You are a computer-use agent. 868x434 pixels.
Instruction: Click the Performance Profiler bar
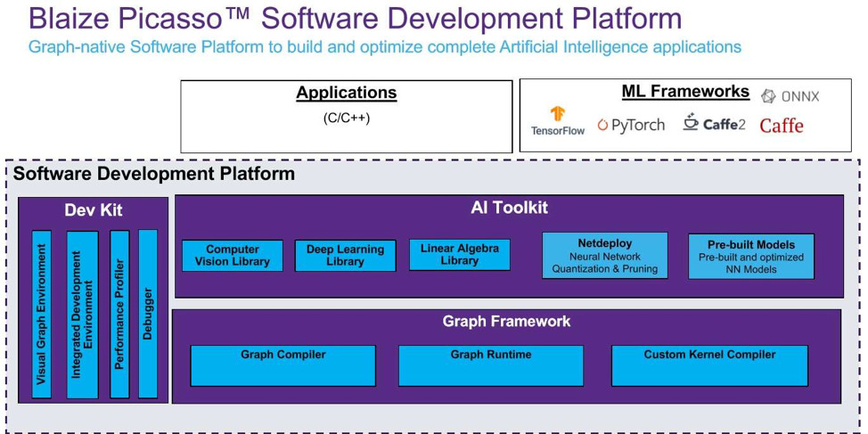click(x=119, y=314)
